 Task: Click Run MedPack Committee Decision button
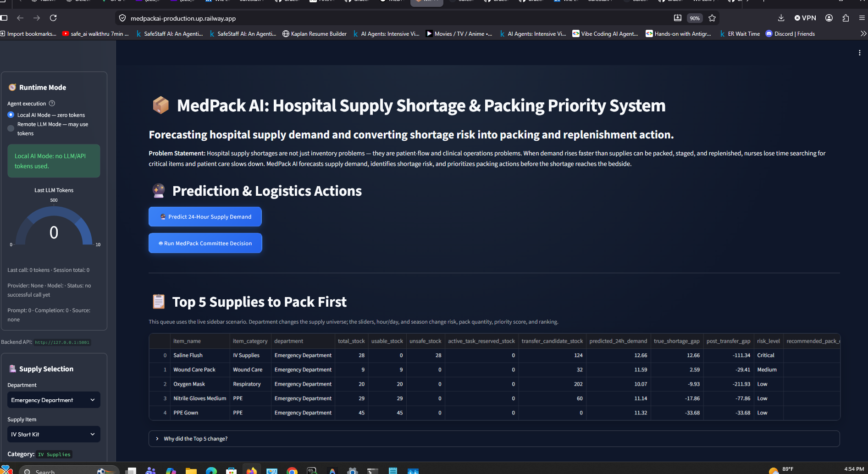205,243
